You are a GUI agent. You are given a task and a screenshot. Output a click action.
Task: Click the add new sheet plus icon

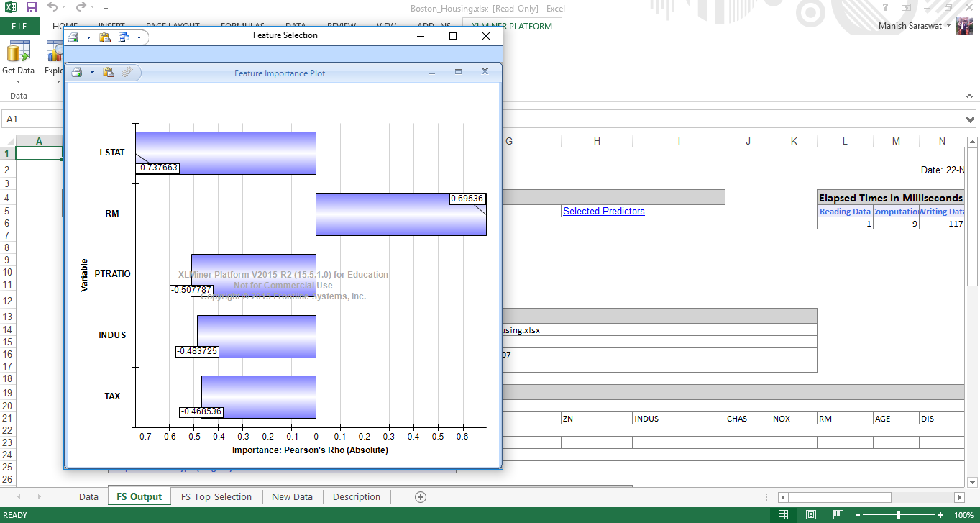421,497
